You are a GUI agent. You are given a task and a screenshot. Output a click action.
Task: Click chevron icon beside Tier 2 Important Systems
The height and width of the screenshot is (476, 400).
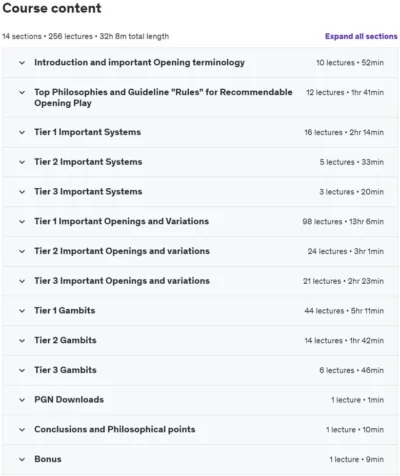pos(22,162)
